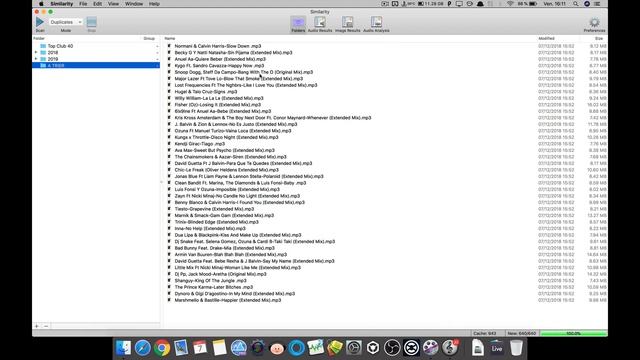Open System Preferences from the dock
This screenshot has width=640, height=360.
pyautogui.click(x=353, y=348)
